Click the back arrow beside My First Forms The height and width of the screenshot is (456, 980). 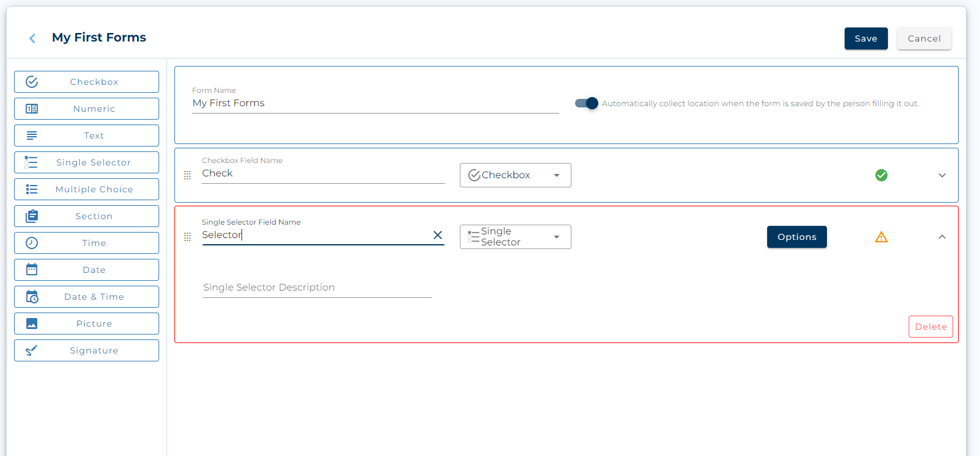[x=32, y=38]
